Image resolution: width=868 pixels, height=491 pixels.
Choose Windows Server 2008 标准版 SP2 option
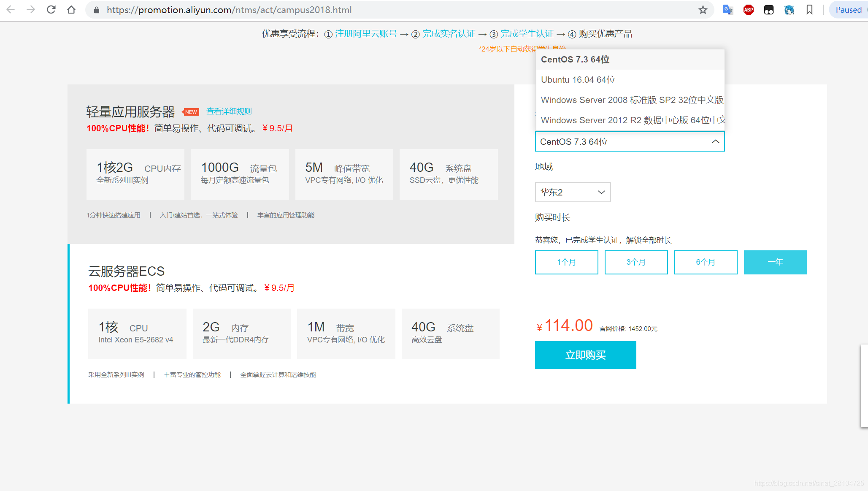630,100
